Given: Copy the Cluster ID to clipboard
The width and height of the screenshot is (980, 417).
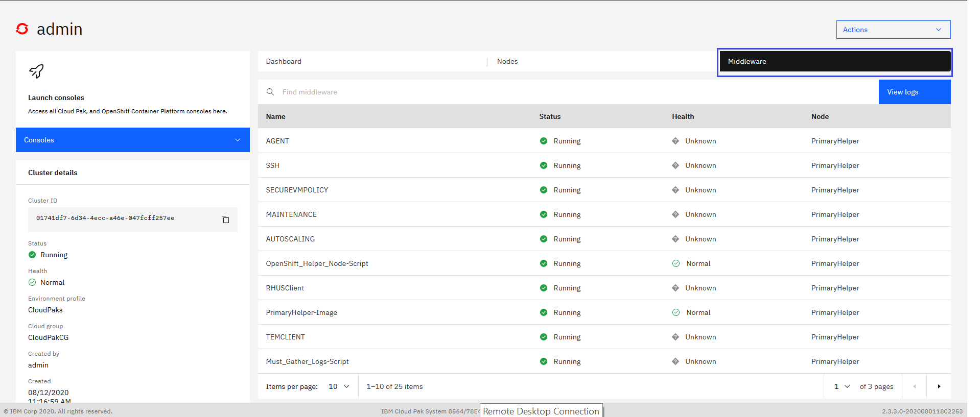Looking at the screenshot, I should pos(225,219).
